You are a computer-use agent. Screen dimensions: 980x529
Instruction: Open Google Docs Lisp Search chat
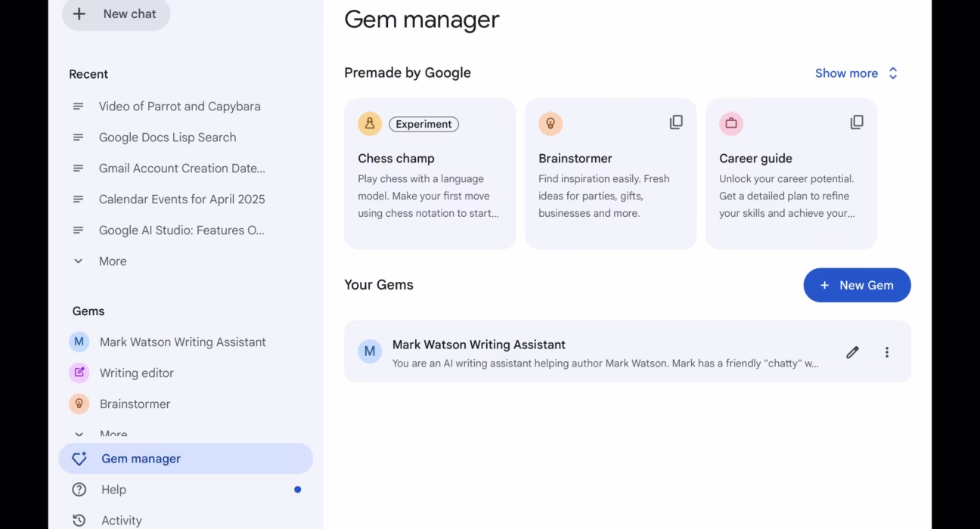(x=167, y=138)
